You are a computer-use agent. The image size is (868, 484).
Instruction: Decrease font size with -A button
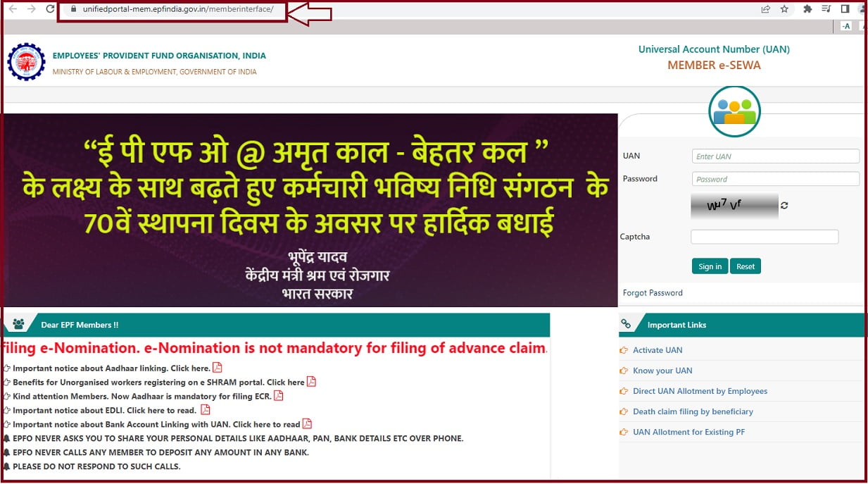point(846,26)
